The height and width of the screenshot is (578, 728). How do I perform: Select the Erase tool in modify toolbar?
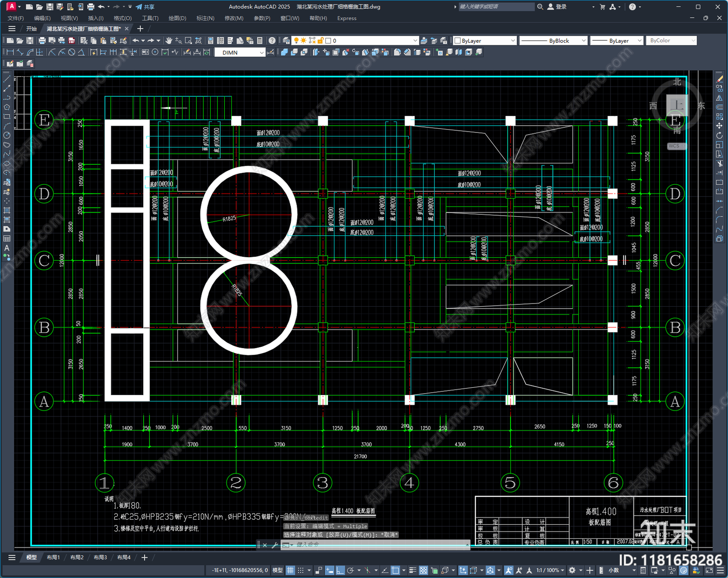tap(719, 79)
